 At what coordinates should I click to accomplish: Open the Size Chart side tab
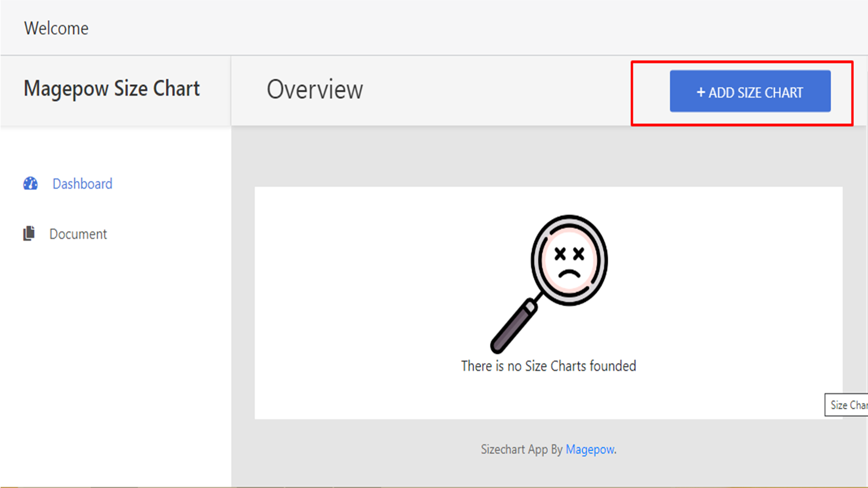coord(847,405)
